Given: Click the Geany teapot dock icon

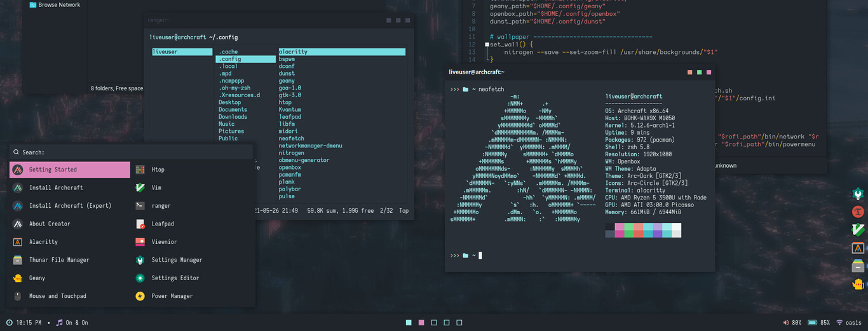Looking at the screenshot, I should [x=858, y=284].
